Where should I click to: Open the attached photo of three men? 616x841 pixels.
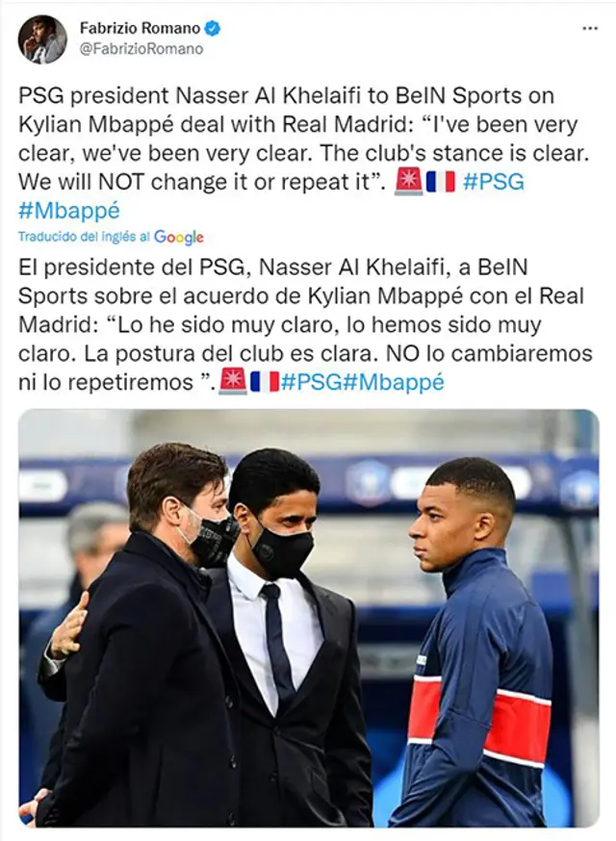click(x=309, y=619)
